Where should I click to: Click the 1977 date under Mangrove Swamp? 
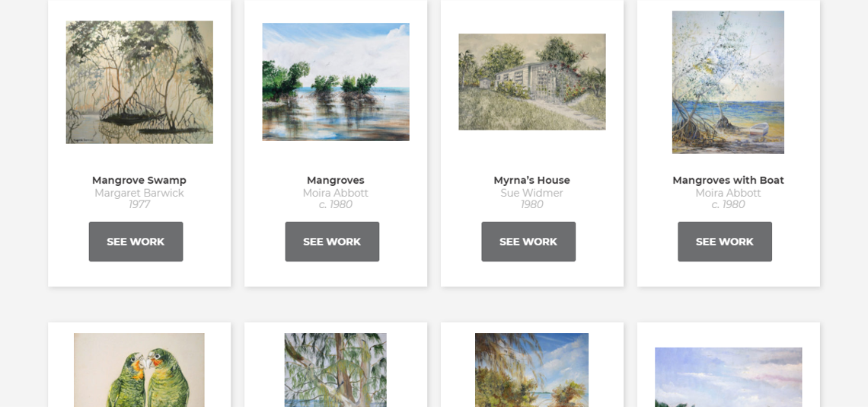(x=139, y=204)
